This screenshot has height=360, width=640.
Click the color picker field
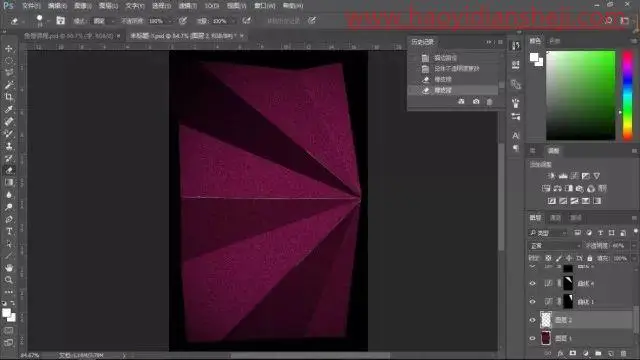click(x=580, y=96)
